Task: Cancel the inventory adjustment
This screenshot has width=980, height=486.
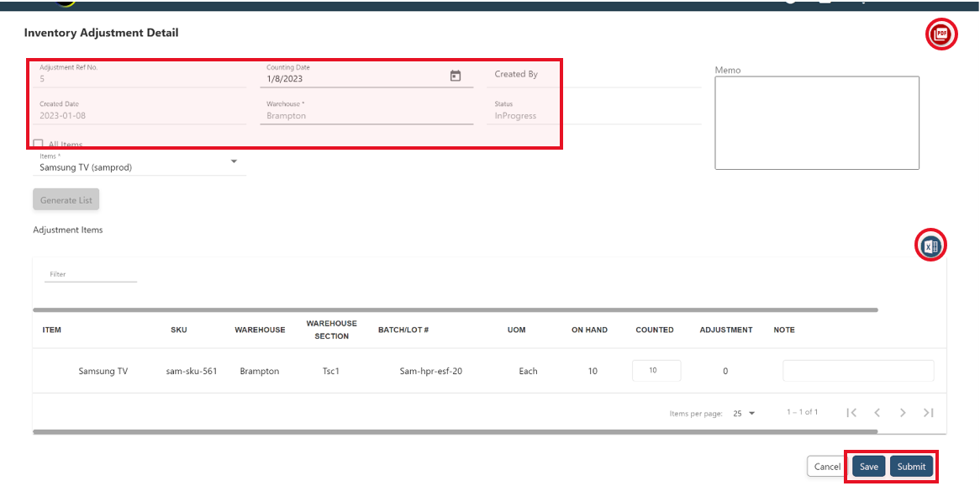Action: pyautogui.click(x=826, y=466)
